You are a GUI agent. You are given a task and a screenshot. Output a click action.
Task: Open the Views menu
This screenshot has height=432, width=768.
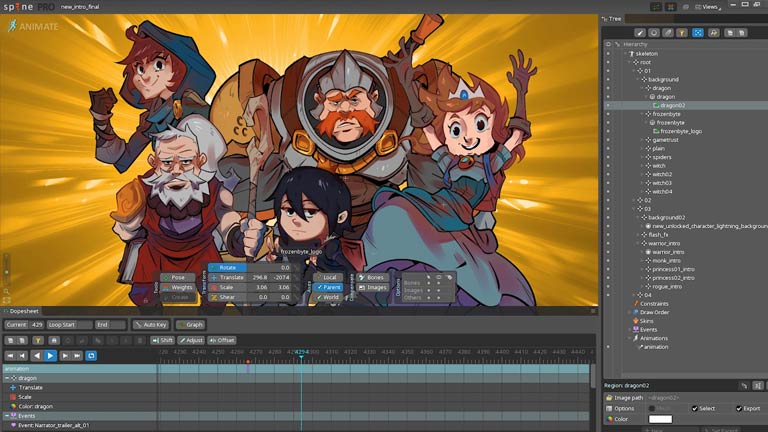[x=708, y=7]
